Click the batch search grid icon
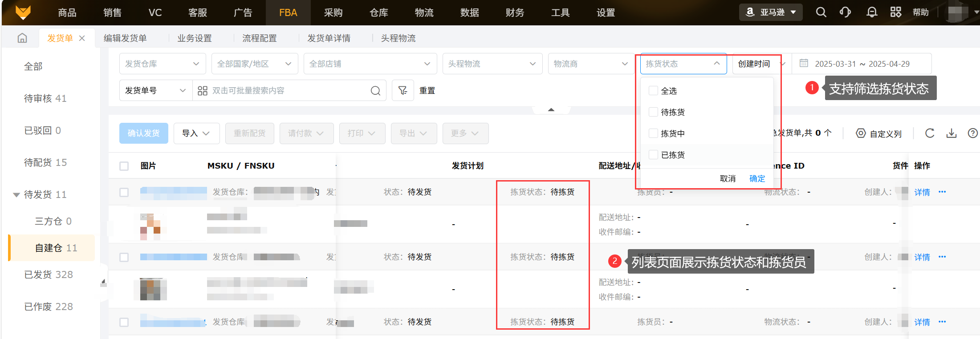The image size is (980, 339). (x=203, y=91)
